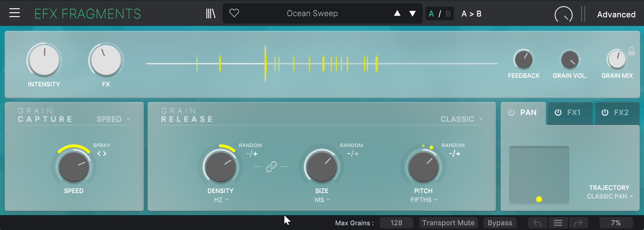Click the redo arrow in bottom bar
Viewport: 644px width, 230px height.
[x=578, y=223]
